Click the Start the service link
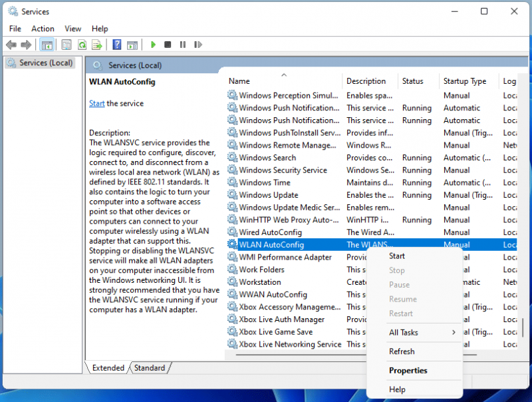The height and width of the screenshot is (402, 532). (x=96, y=104)
